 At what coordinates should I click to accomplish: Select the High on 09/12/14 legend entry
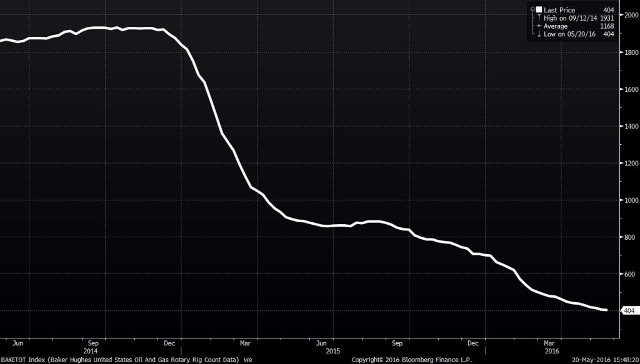coord(571,19)
